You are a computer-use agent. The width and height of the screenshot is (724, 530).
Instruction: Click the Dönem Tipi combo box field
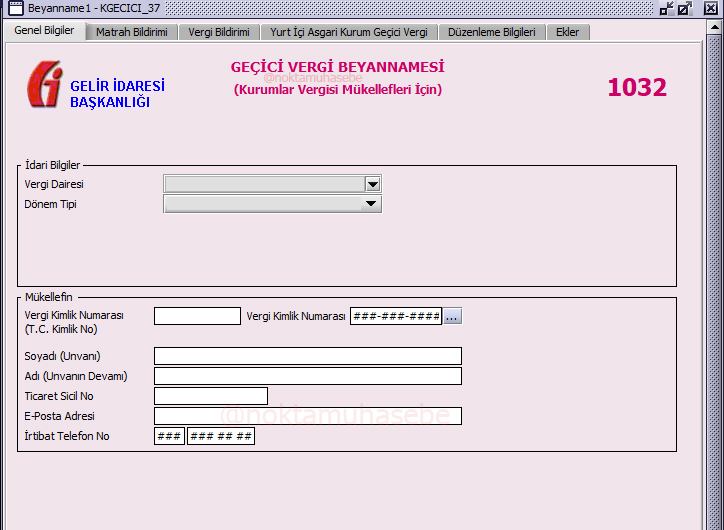[x=272, y=204]
